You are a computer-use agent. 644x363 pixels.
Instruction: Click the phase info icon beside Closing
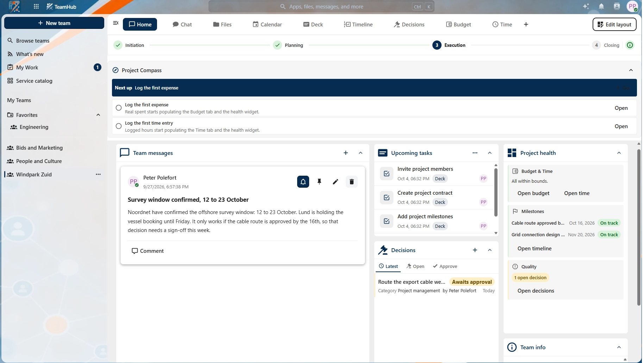[630, 45]
